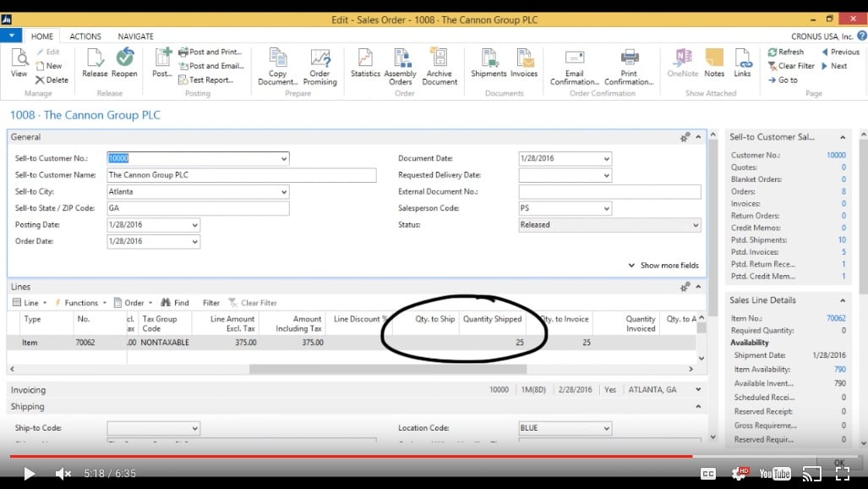Open the Order menu in Lines
The height and width of the screenshot is (489, 868).
click(x=133, y=303)
